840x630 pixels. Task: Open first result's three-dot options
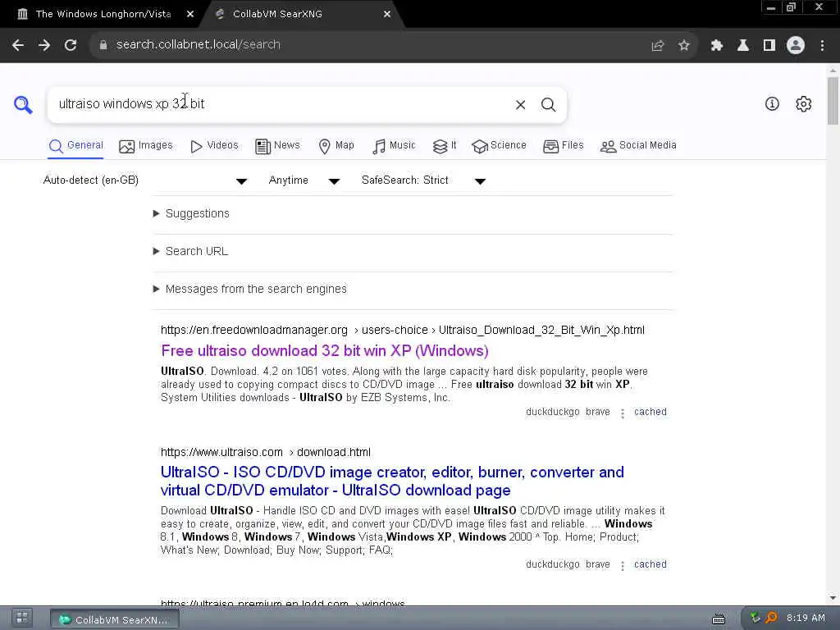(x=623, y=413)
